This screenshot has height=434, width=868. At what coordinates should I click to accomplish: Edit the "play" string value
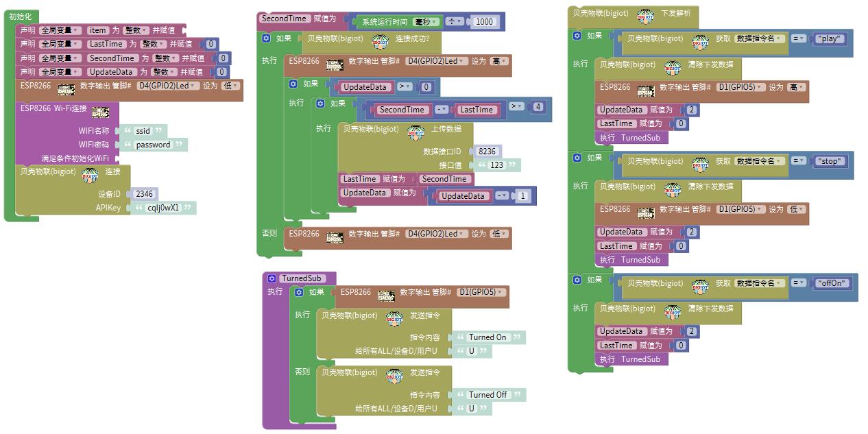829,39
